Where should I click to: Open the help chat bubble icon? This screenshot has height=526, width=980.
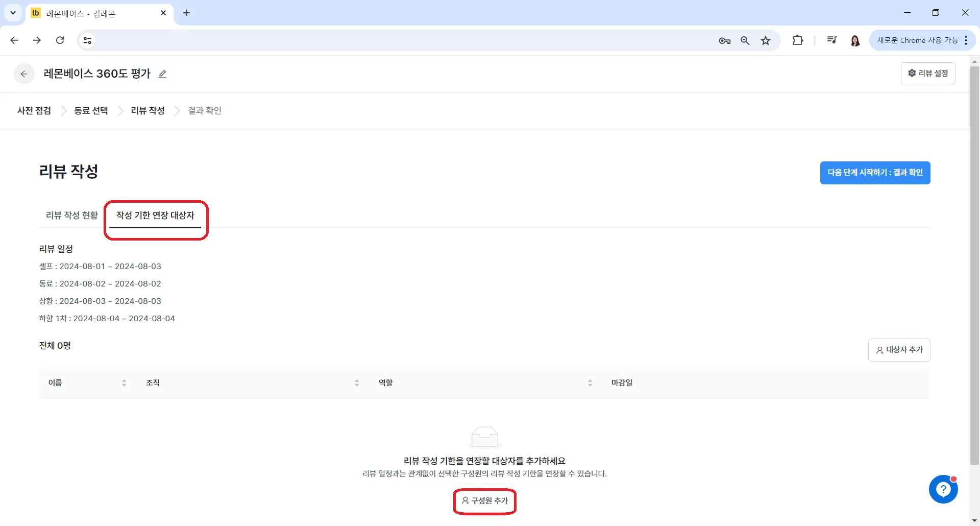point(943,489)
